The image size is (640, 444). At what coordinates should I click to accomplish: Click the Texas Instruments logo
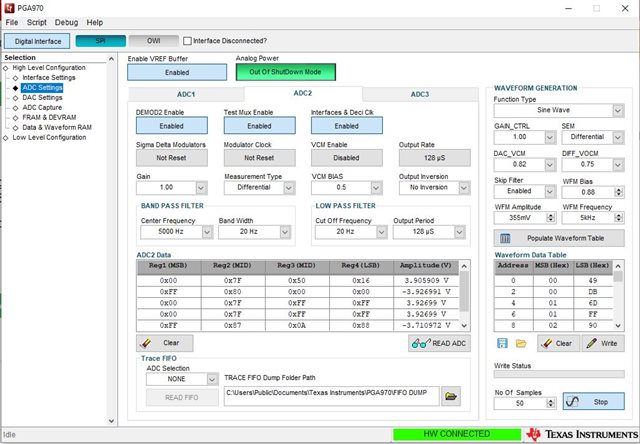(582, 434)
